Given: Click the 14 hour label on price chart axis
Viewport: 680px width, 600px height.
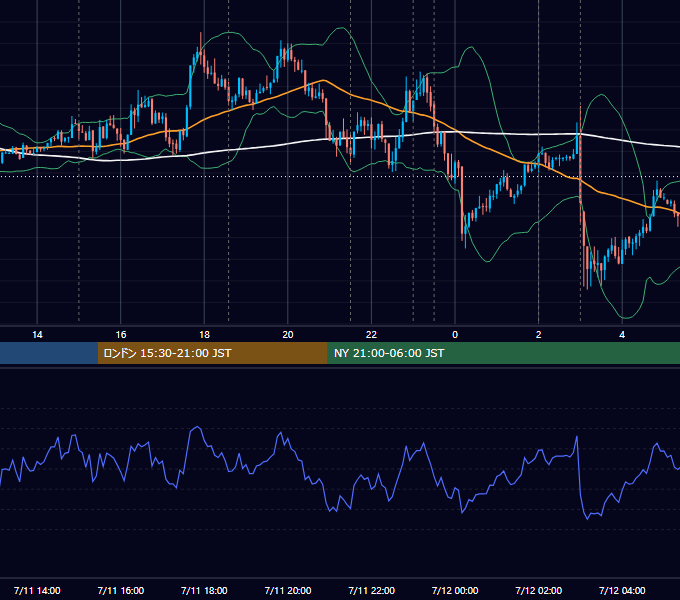Looking at the screenshot, I should coord(37,335).
